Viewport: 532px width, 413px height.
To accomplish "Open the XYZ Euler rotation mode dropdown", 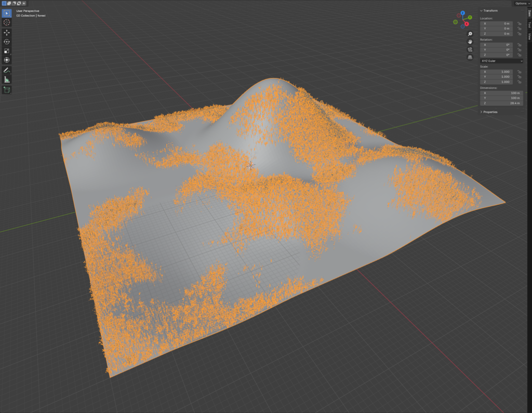I will [x=501, y=61].
